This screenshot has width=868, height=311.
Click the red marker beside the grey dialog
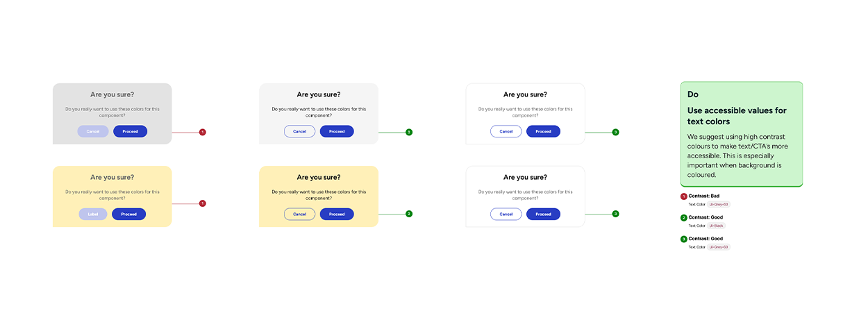pyautogui.click(x=203, y=132)
